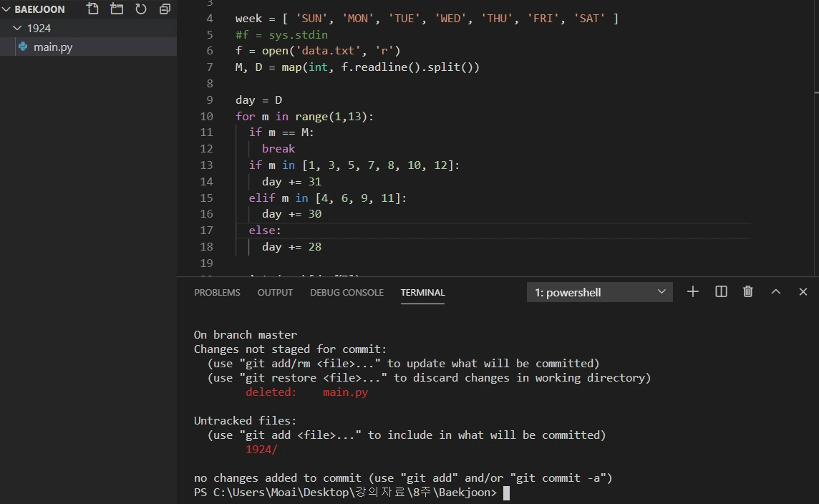The height and width of the screenshot is (504, 819).
Task: Maximize the panel with the up chevron
Action: click(775, 291)
